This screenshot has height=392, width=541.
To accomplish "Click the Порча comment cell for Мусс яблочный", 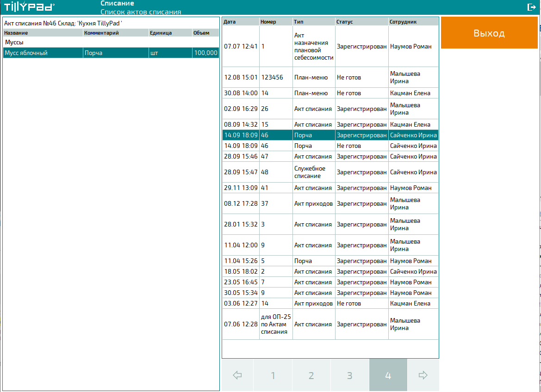I will pos(116,53).
